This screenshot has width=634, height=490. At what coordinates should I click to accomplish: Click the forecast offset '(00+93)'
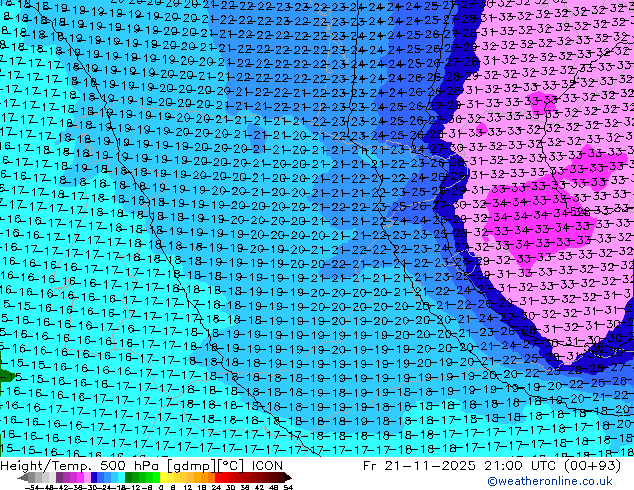[593, 466]
